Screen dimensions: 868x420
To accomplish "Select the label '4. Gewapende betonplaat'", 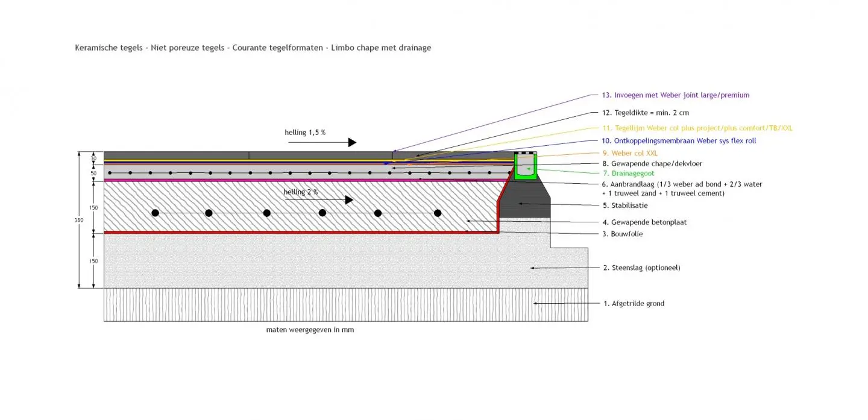I will 644,222.
